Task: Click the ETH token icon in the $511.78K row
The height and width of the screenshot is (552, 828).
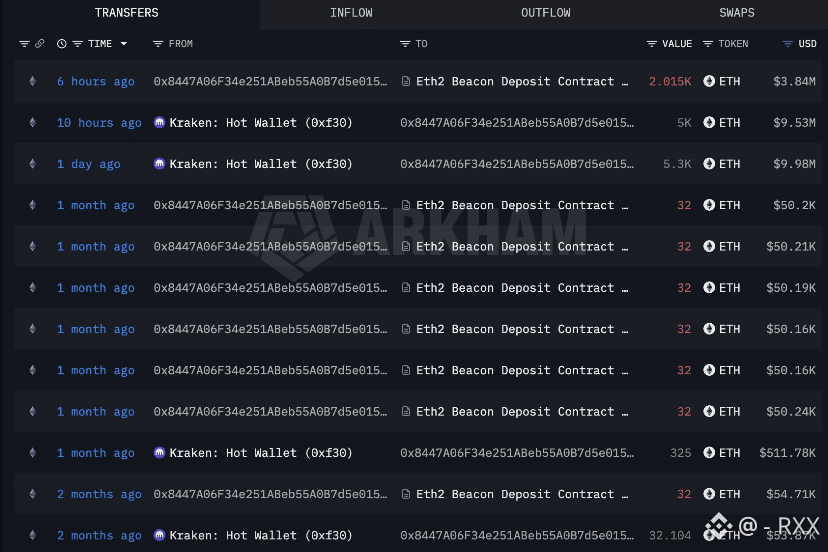Action: (709, 453)
